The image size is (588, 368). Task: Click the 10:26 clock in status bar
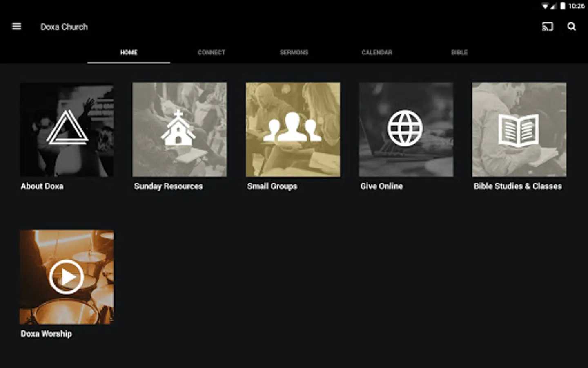click(x=576, y=6)
